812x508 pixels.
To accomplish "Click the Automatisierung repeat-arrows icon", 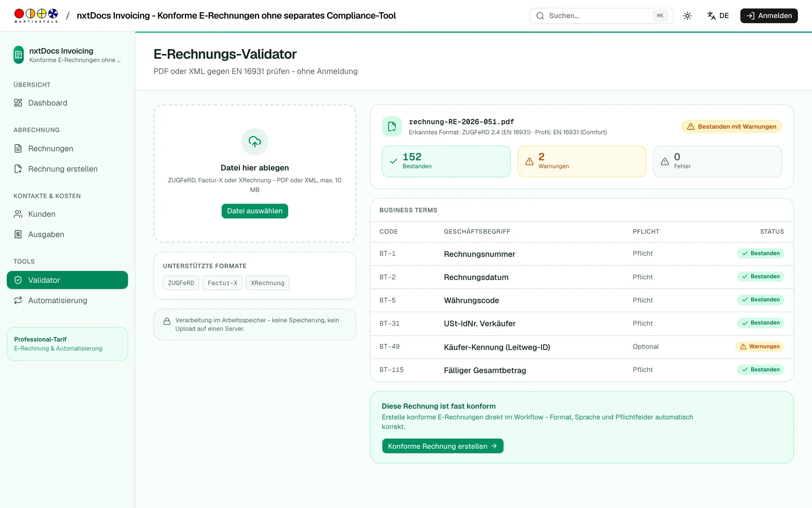I will tap(18, 301).
